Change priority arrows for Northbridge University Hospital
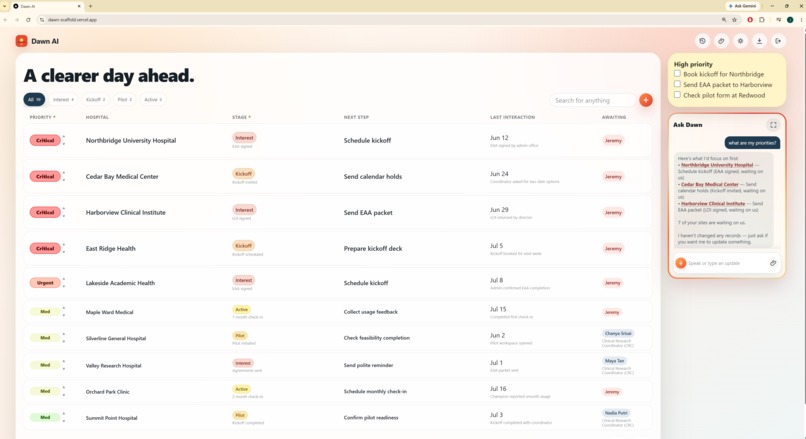This screenshot has height=439, width=806. click(x=64, y=140)
